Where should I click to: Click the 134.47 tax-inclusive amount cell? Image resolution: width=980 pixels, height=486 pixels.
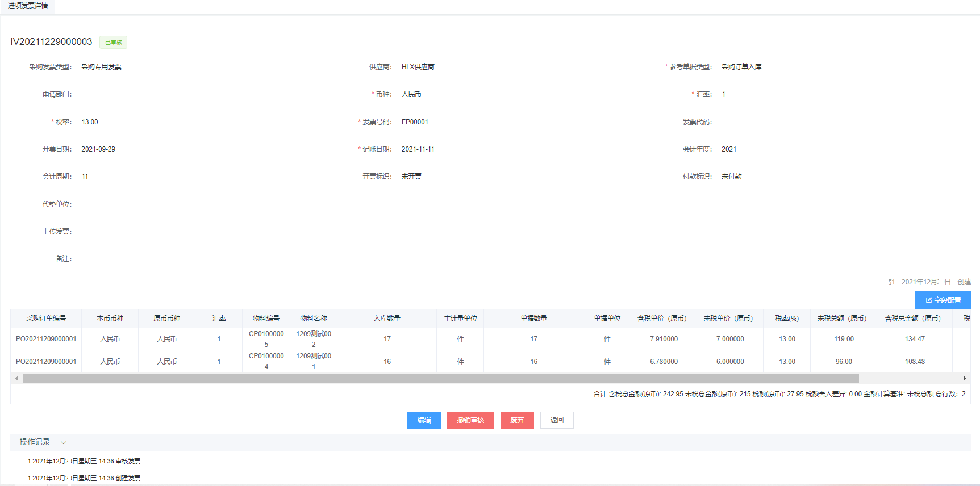[x=914, y=339]
